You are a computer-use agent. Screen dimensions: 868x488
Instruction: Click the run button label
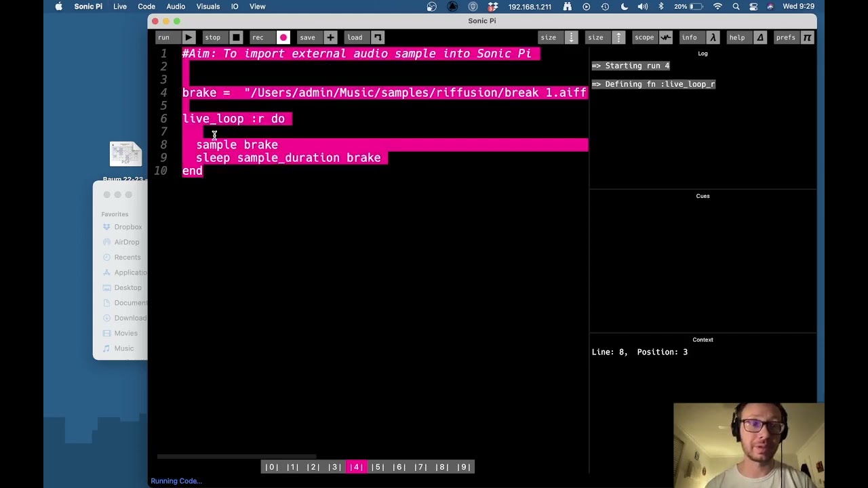tap(164, 37)
